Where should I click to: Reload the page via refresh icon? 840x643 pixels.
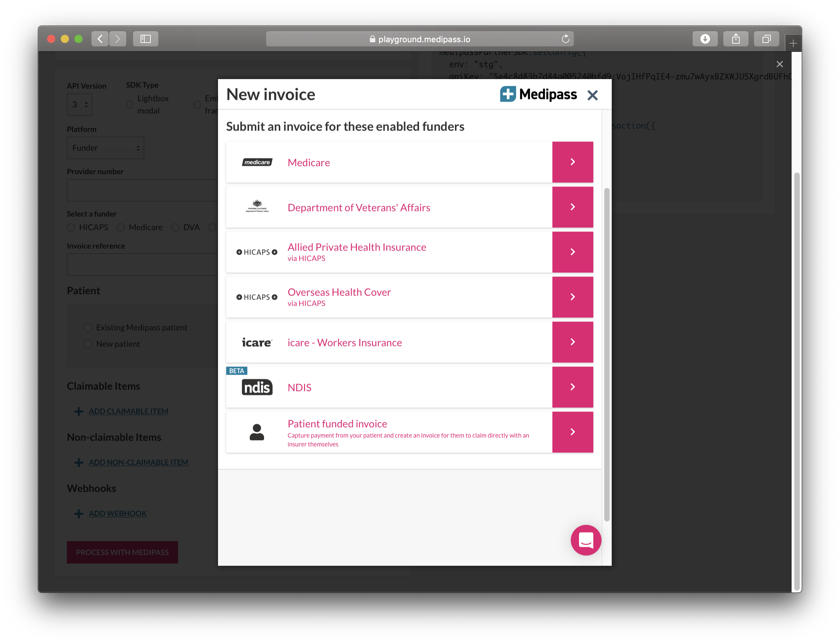565,39
